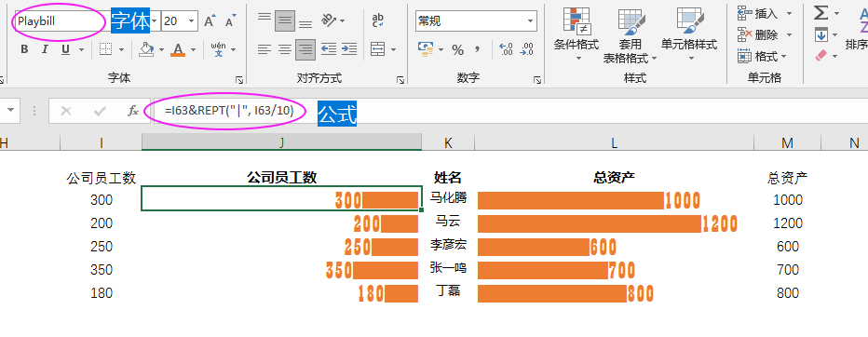The width and height of the screenshot is (868, 337).
Task: Open number format 常规 dropdown
Action: coord(531,21)
